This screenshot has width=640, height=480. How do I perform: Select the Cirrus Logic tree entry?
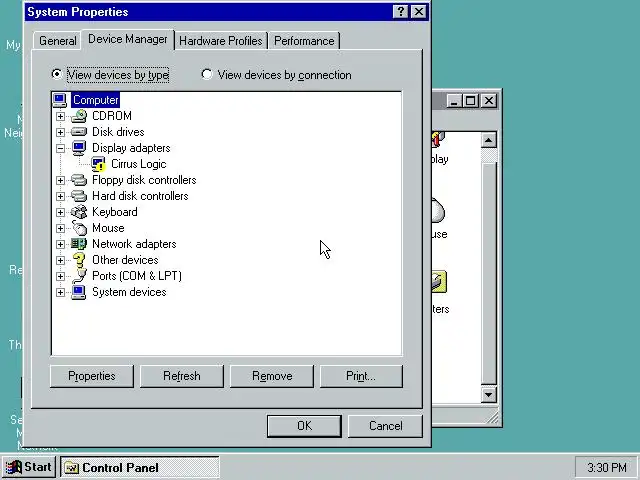[139, 164]
